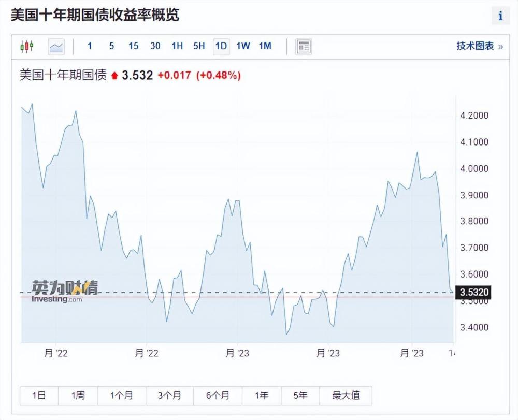Select the 5H interval in the toolbar
The height and width of the screenshot is (420, 518).
[x=198, y=46]
